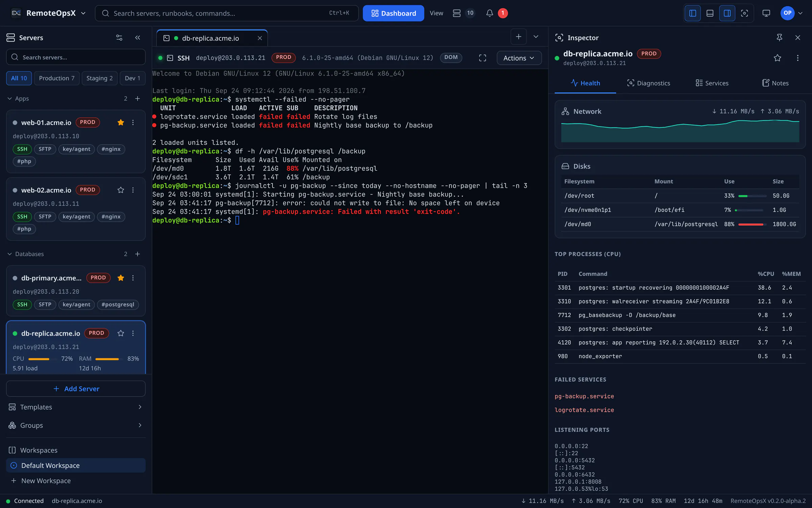Viewport: 812px width, 508px height.
Task: Click the /dev/root disk usage bar
Action: tap(752, 196)
